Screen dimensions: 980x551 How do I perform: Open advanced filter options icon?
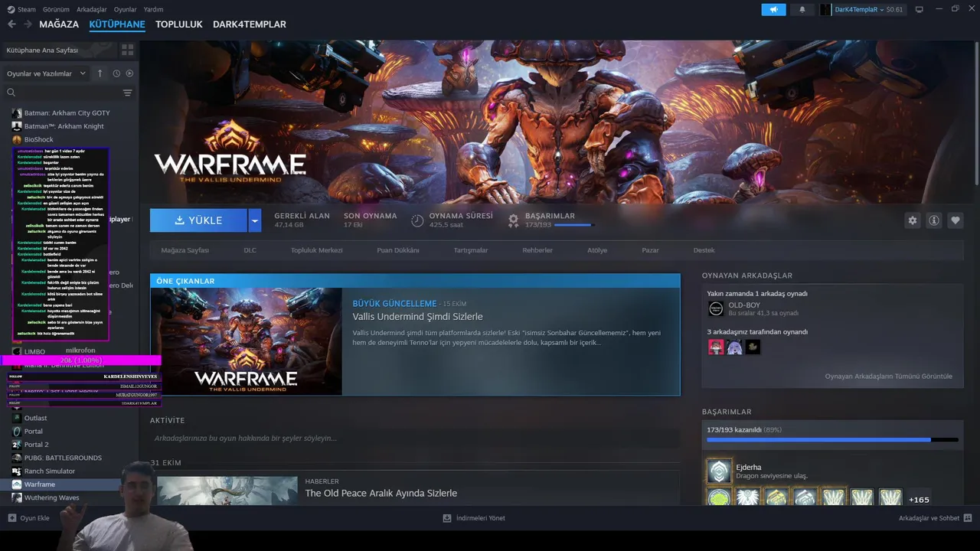127,93
